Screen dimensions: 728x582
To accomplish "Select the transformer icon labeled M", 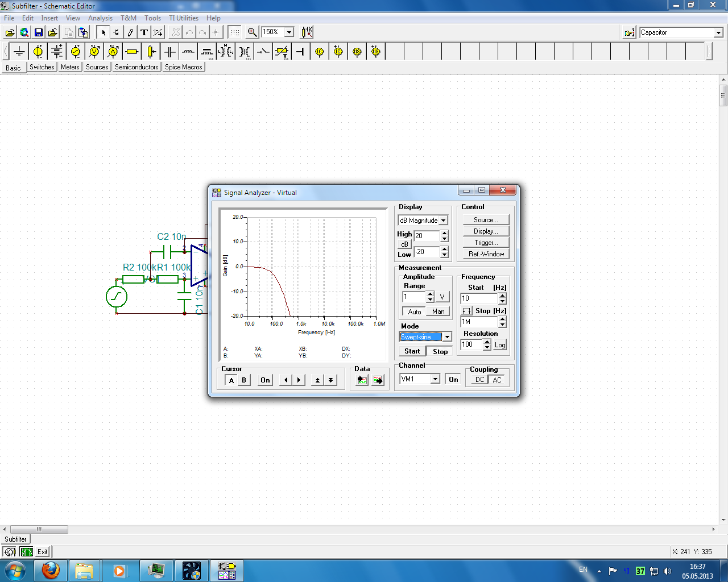I will click(226, 52).
